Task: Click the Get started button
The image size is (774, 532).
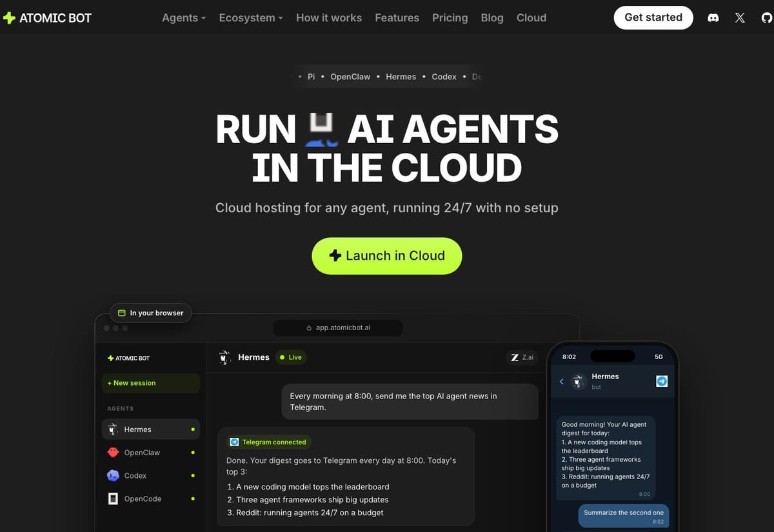Action: tap(653, 17)
